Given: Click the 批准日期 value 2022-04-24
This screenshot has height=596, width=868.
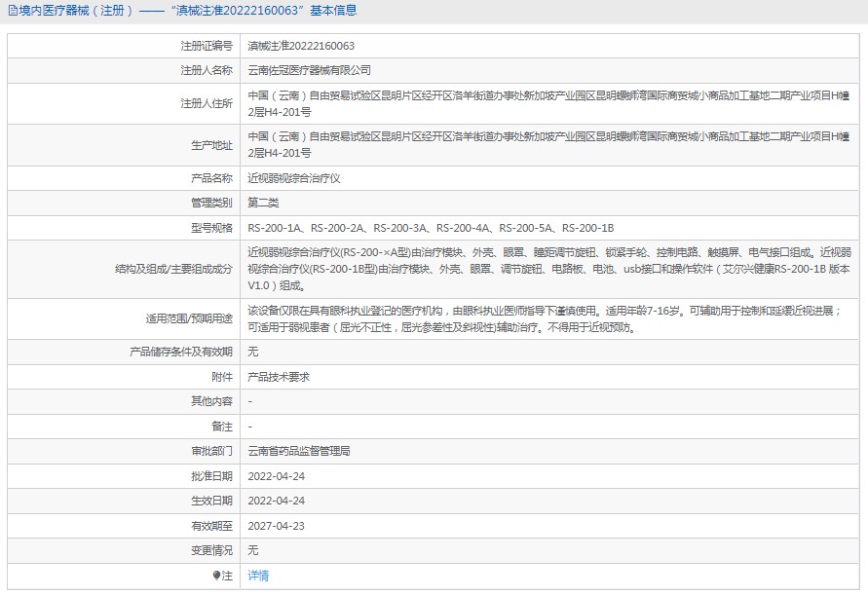Looking at the screenshot, I should point(277,476).
